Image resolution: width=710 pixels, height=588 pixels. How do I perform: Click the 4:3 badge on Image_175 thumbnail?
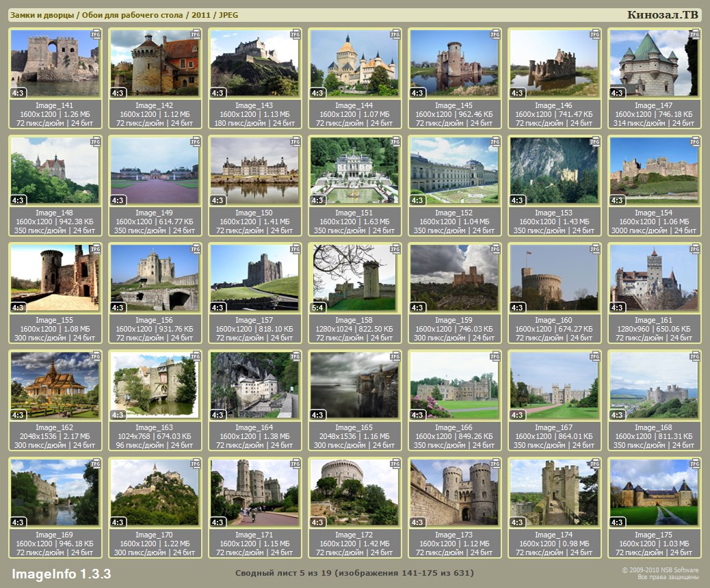pyautogui.click(x=617, y=522)
